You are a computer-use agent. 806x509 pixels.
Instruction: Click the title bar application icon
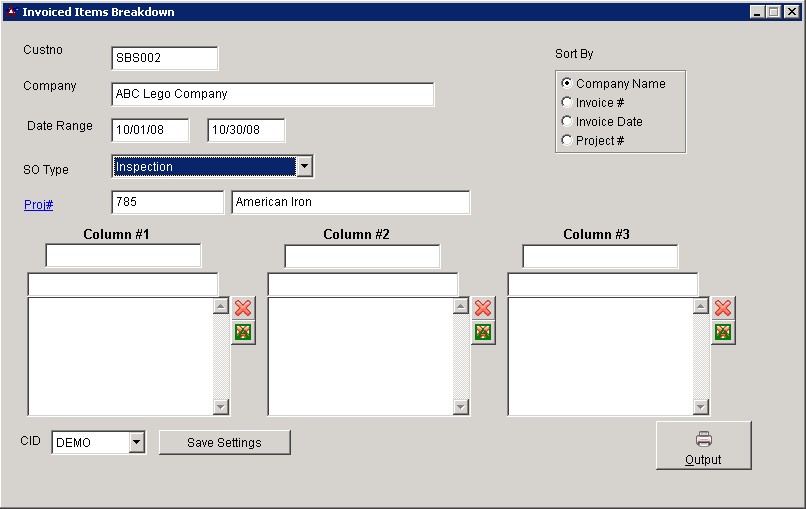[12, 12]
